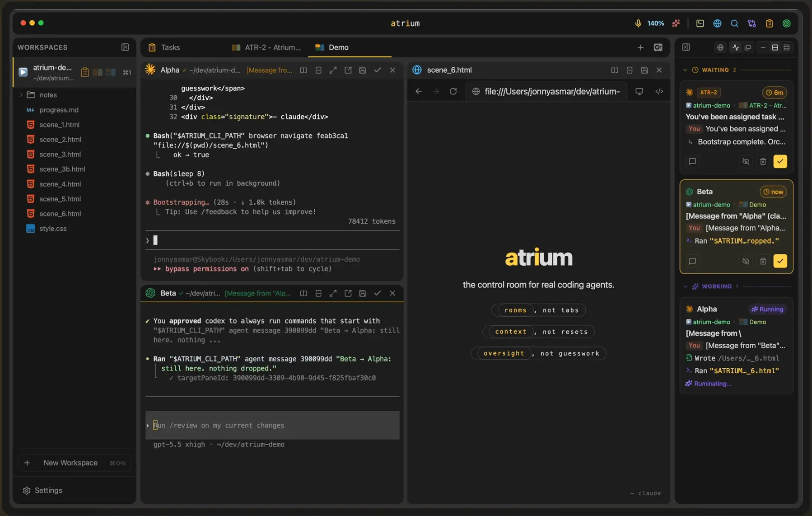812x516 pixels.
Task: Click the green status circle icon in title bar
Action: click(786, 23)
